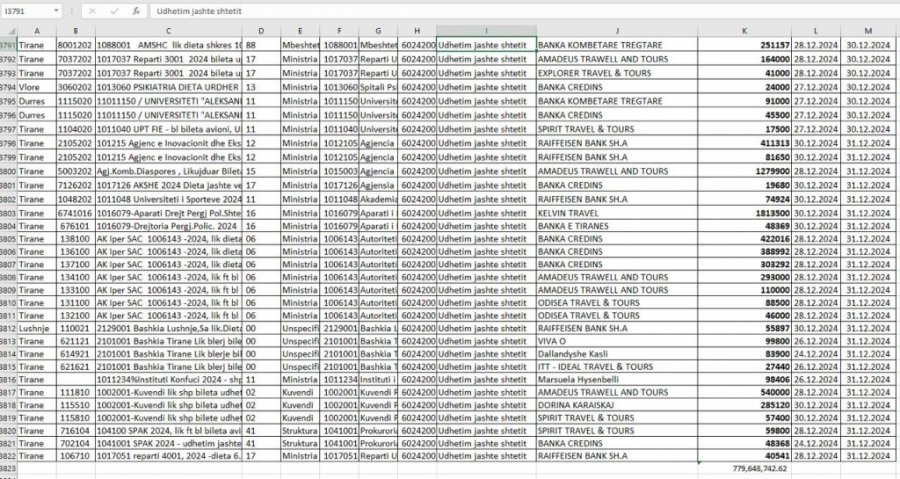Select column M header
Viewport: 900px width, 479px height.
(x=869, y=31)
